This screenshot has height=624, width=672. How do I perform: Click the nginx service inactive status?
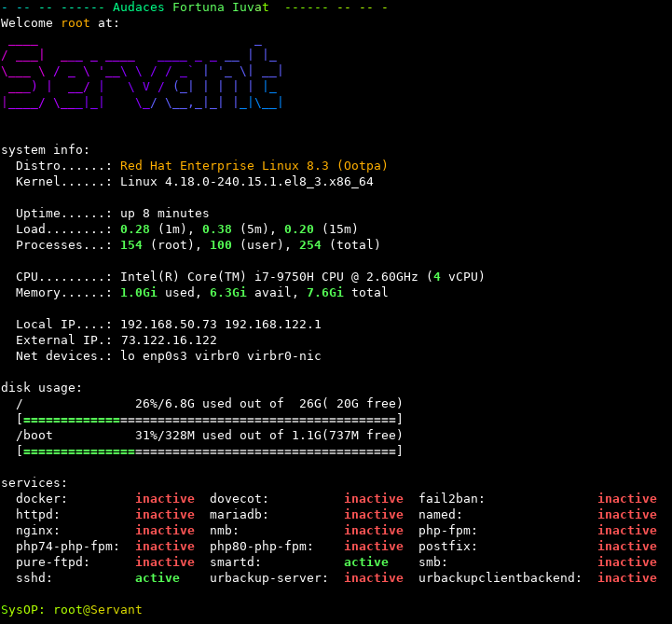(x=165, y=531)
